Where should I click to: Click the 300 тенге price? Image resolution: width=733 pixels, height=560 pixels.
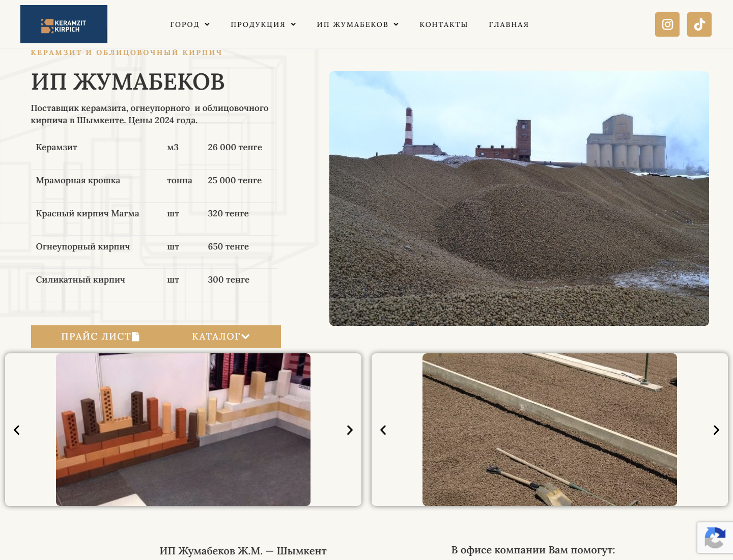[x=229, y=279]
